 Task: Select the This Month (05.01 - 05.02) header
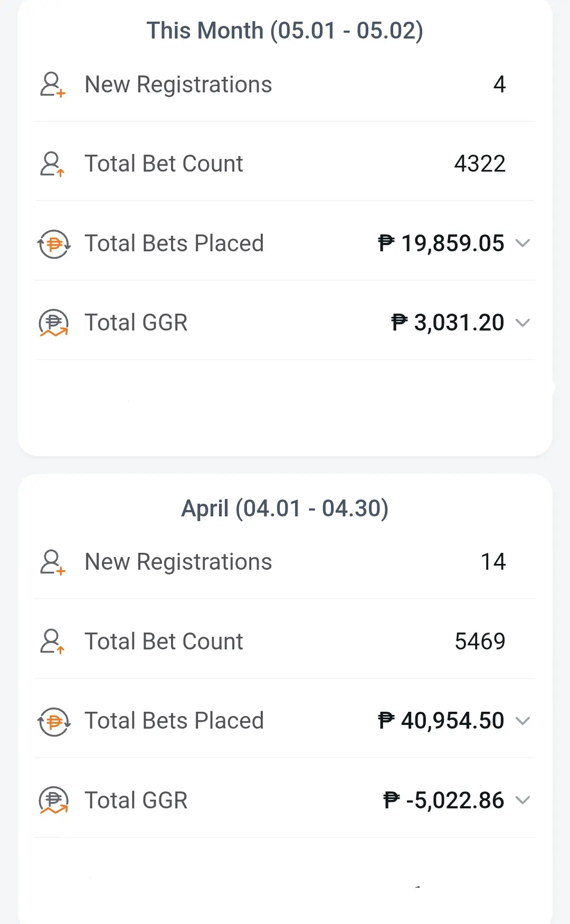pyautogui.click(x=285, y=31)
